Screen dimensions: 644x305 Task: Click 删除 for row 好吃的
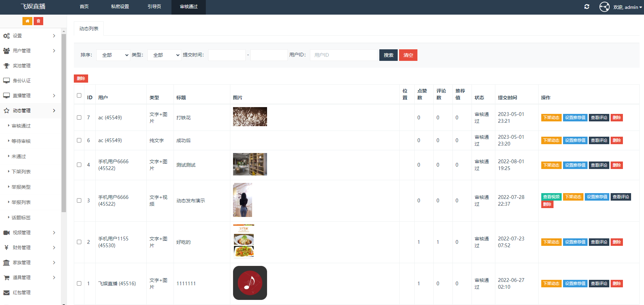point(617,242)
